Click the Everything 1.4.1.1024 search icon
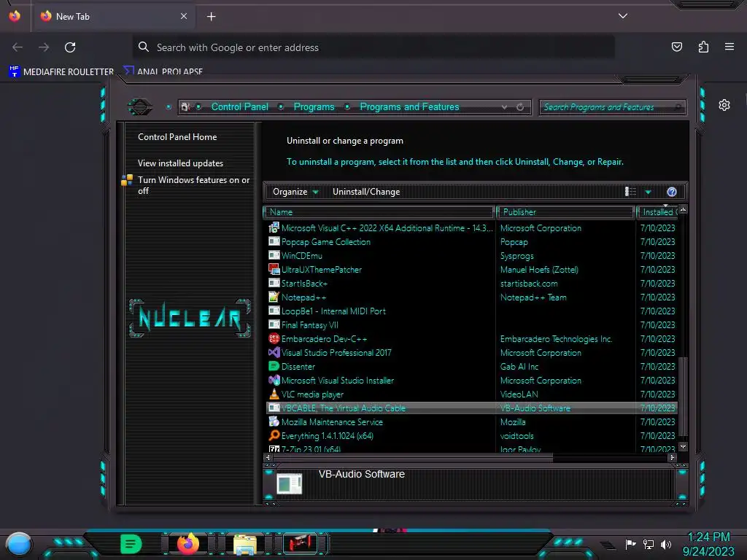This screenshot has height=560, width=747. (274, 435)
